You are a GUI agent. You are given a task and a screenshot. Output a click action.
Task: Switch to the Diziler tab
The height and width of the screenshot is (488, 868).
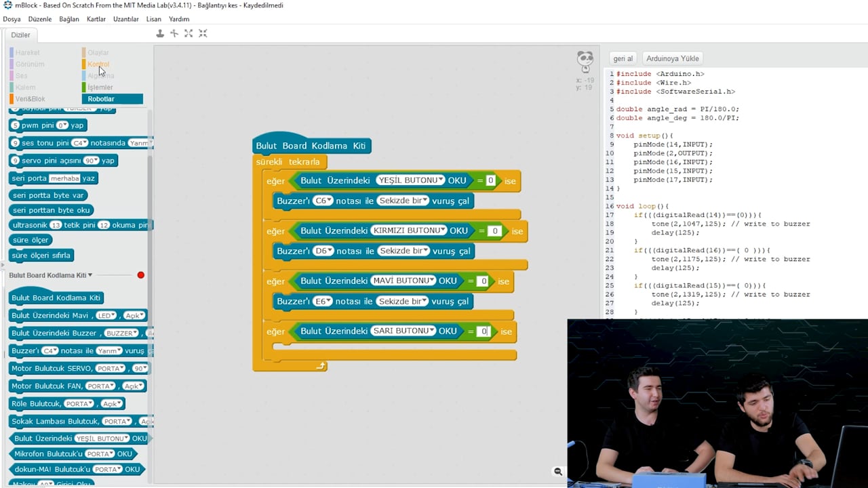(20, 35)
